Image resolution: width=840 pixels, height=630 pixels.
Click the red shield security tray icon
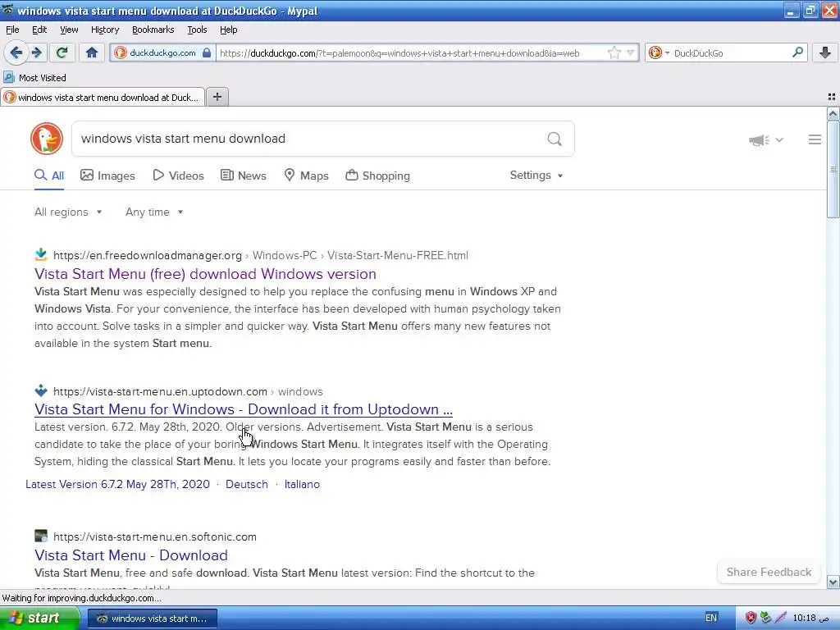751,618
